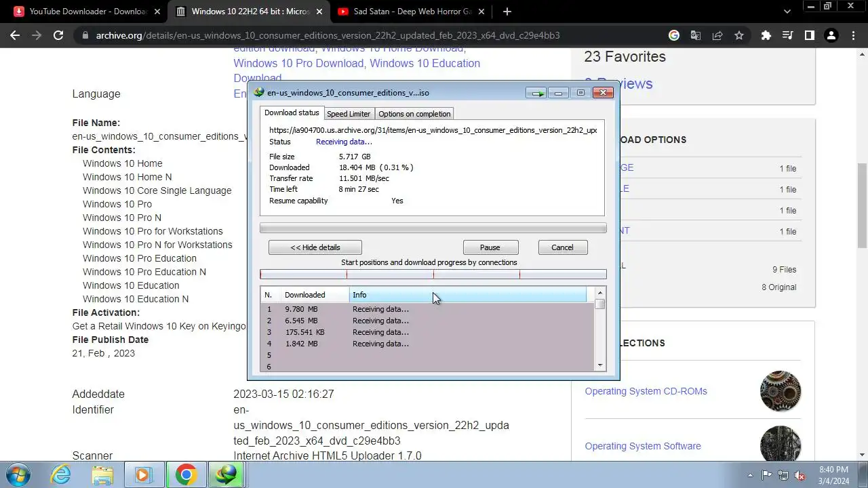Expand Chrome tab search chevron
This screenshot has height=488, width=868.
[x=787, y=12]
